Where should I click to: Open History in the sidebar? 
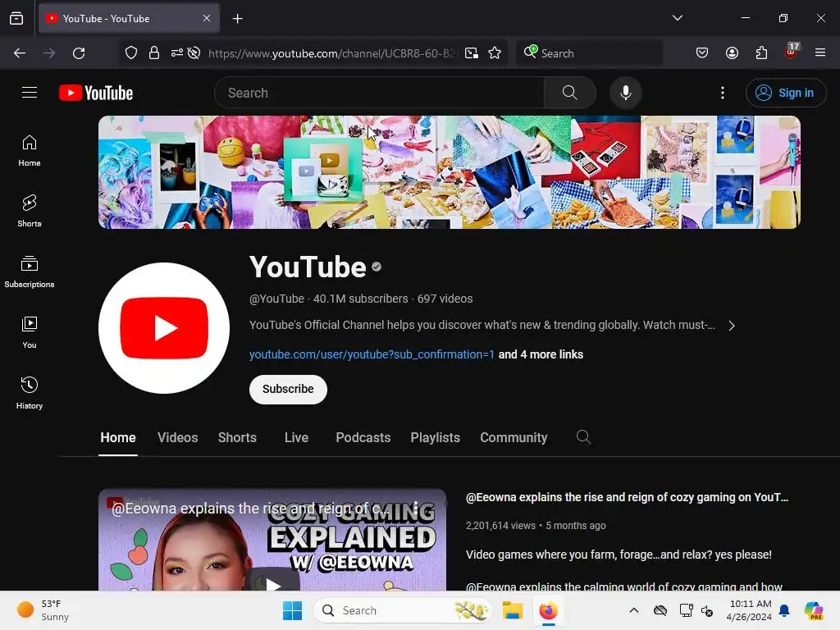(x=30, y=393)
